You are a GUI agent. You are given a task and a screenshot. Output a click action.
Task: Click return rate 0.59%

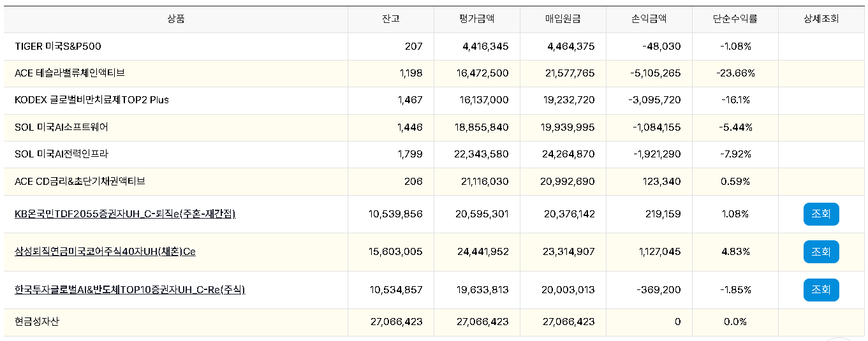pos(735,182)
